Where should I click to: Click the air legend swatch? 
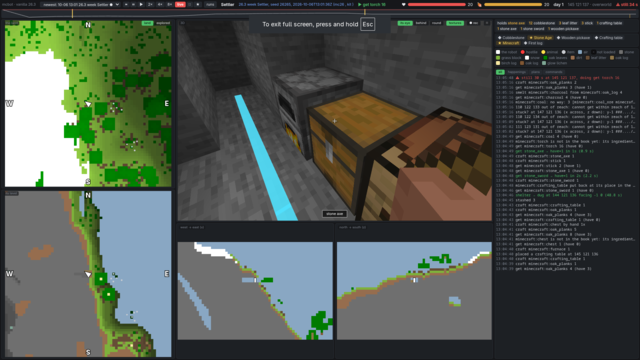pyautogui.click(x=580, y=52)
